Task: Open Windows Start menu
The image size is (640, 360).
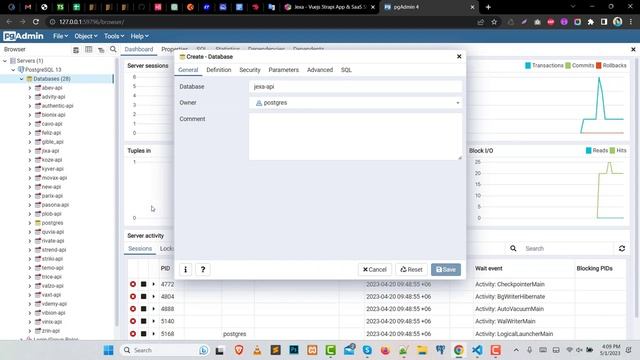Action: pos(108,350)
